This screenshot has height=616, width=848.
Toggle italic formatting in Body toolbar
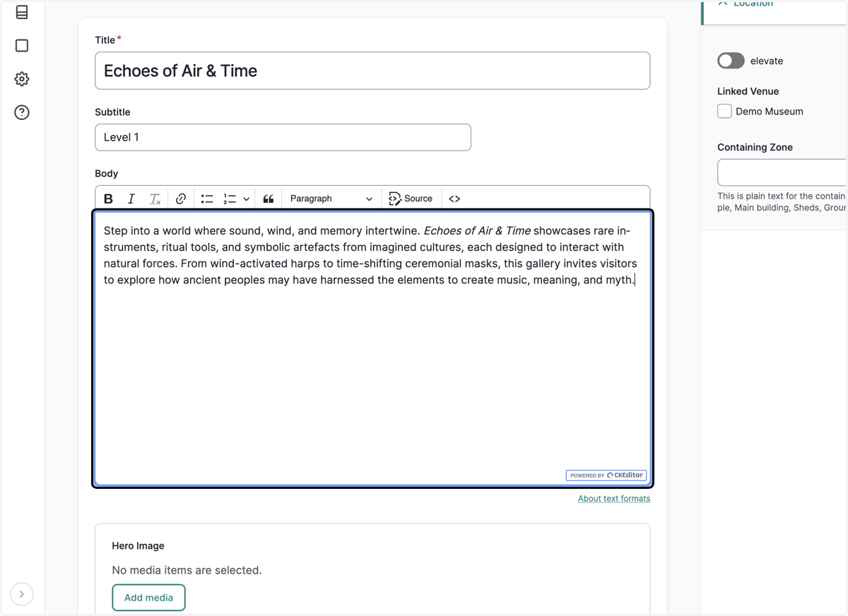point(131,199)
